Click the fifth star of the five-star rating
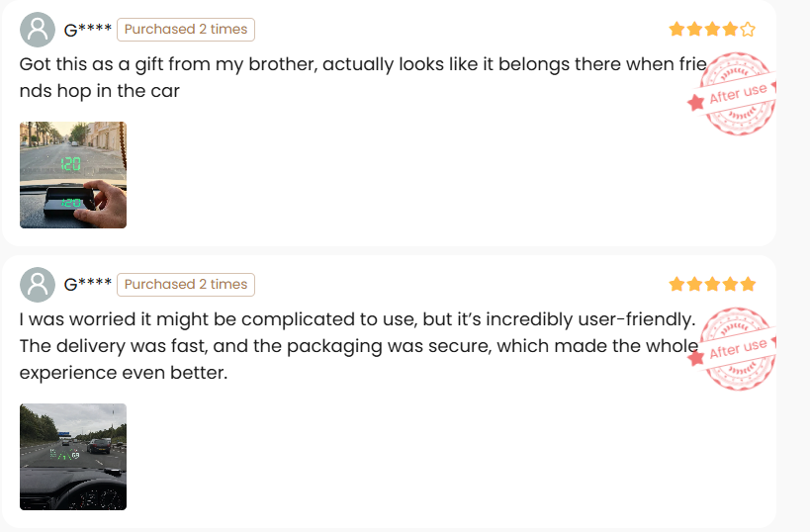This screenshot has width=810, height=532. point(748,284)
